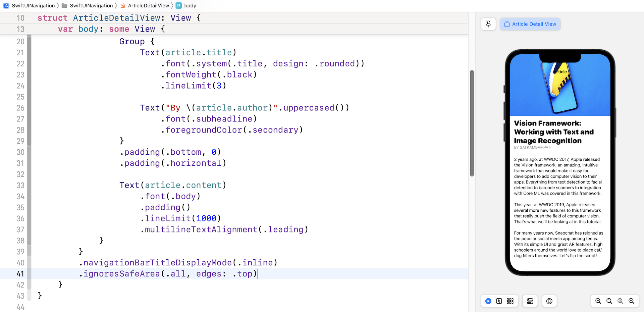Image resolution: width=644 pixels, height=312 pixels.
Task: Click line number 41 to set a breakpoint
Action: coord(20,274)
